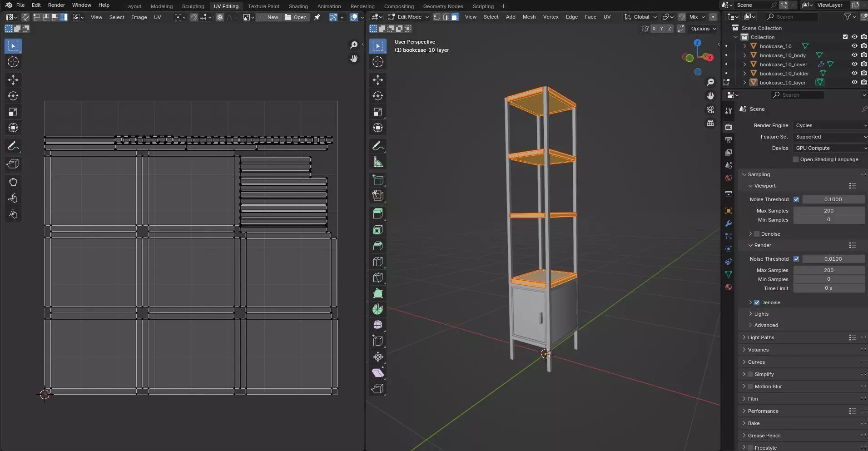The width and height of the screenshot is (868, 451).
Task: Toggle Render Noise Threshold checkbox
Action: 796,259
